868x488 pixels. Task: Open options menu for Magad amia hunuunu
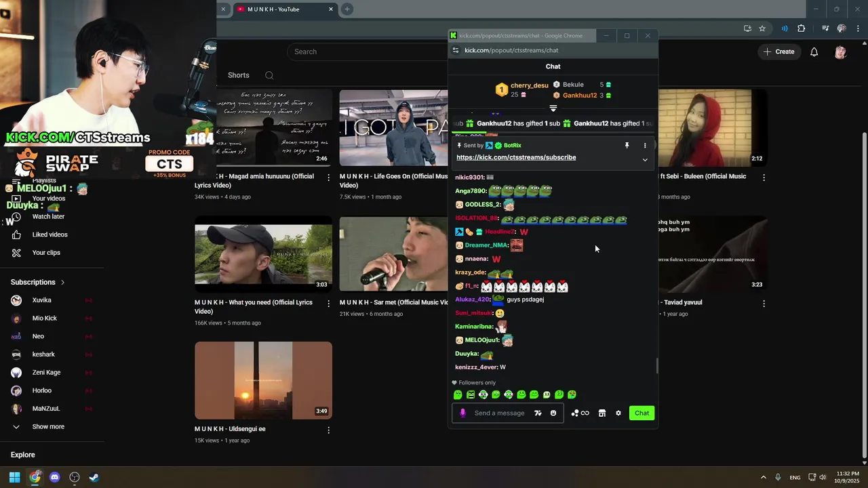tap(329, 178)
